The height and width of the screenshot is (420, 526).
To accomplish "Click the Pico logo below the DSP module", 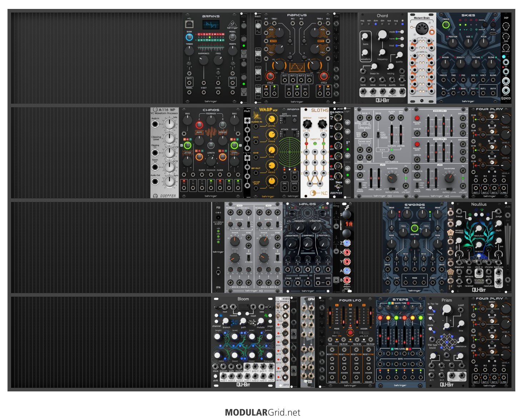I will pos(506,98).
